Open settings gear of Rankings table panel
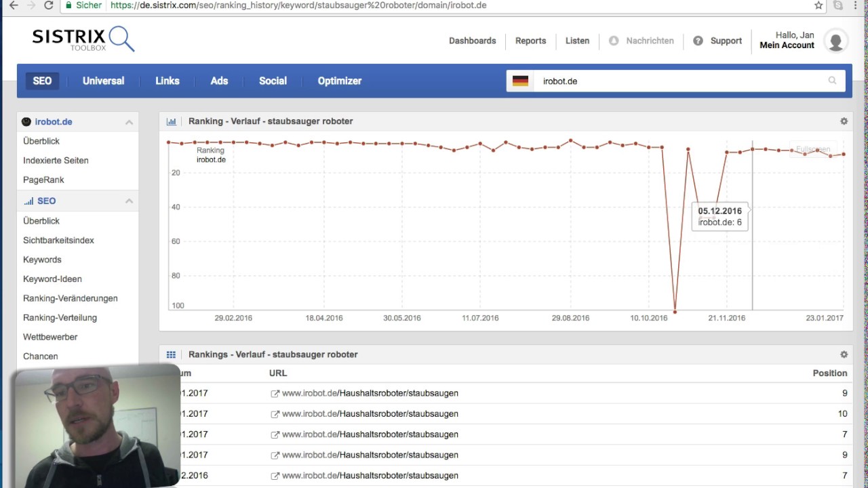 (x=844, y=354)
